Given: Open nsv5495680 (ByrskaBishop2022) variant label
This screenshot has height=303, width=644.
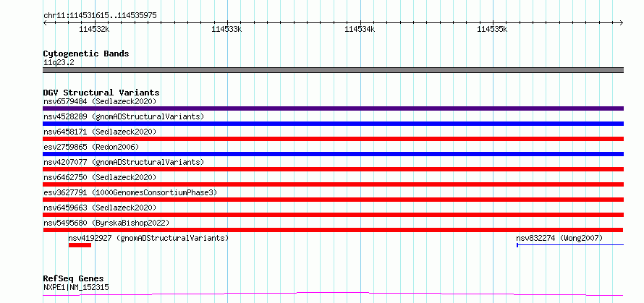Looking at the screenshot, I should 106,223.
